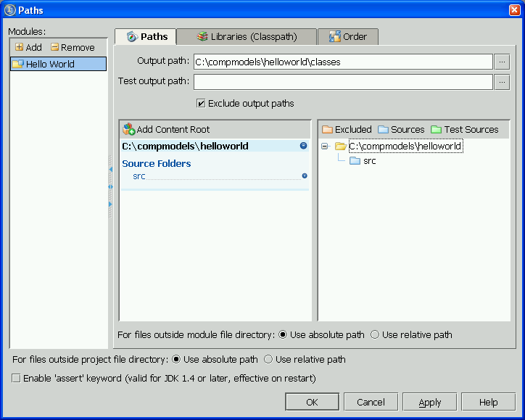
Task: Enable 'assert' keyword checkbox
Action: click(x=16, y=378)
